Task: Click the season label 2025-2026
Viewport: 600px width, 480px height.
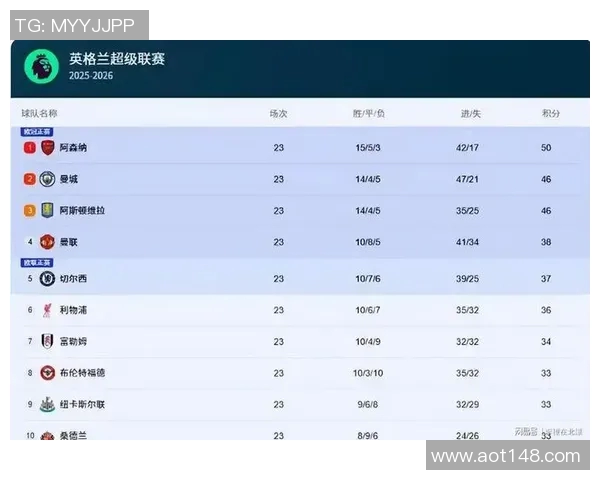Action: click(x=91, y=75)
